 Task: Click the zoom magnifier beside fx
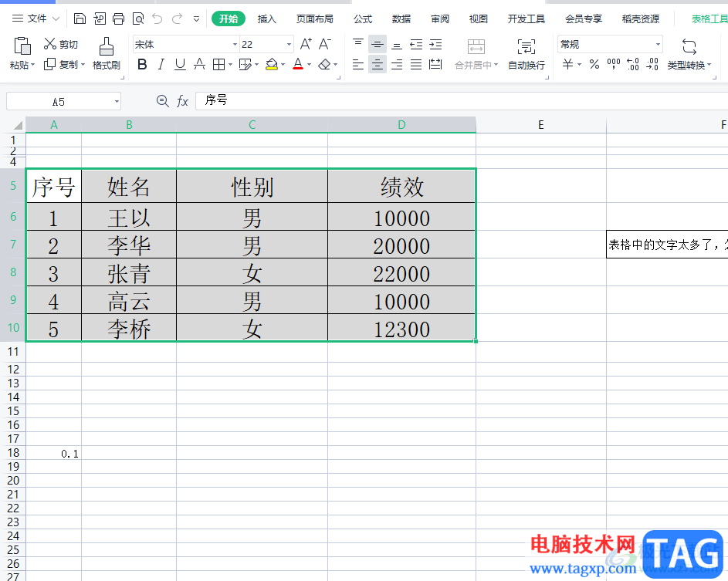(x=162, y=101)
